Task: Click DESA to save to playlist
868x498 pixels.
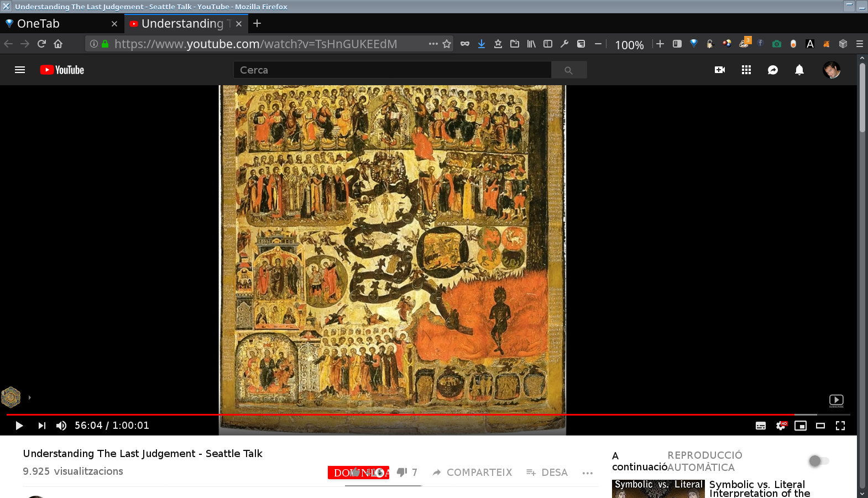Action: 547,473
